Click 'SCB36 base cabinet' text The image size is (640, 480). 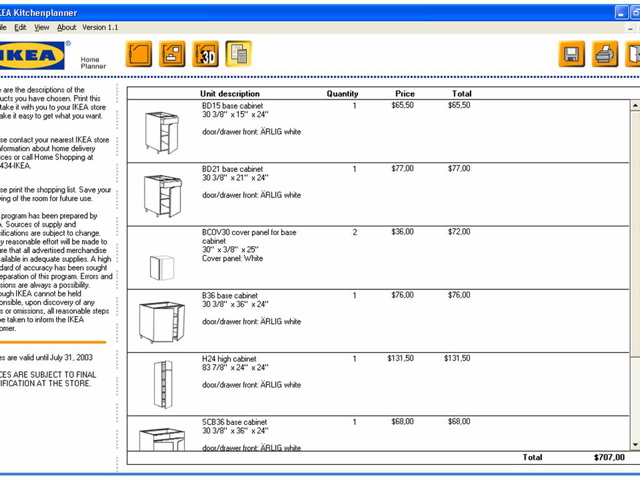(234, 422)
